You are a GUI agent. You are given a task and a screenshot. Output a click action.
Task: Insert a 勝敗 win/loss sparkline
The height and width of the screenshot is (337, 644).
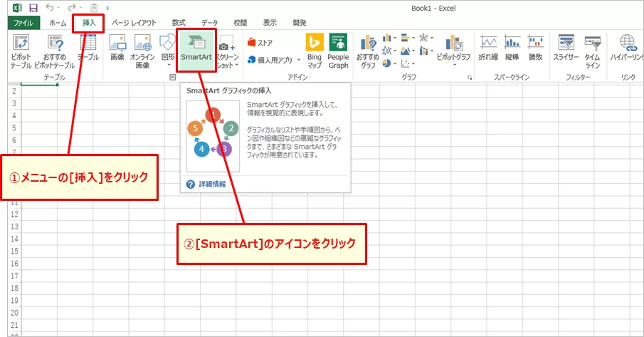tap(536, 48)
